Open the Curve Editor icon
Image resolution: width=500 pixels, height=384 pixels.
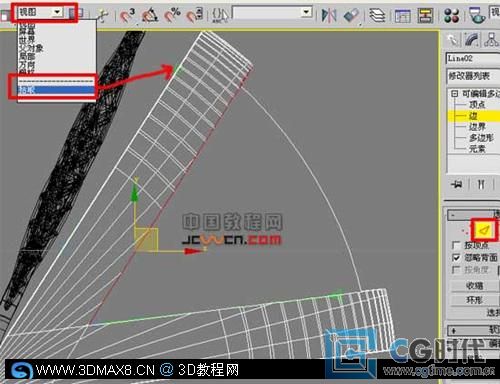pyautogui.click(x=403, y=15)
